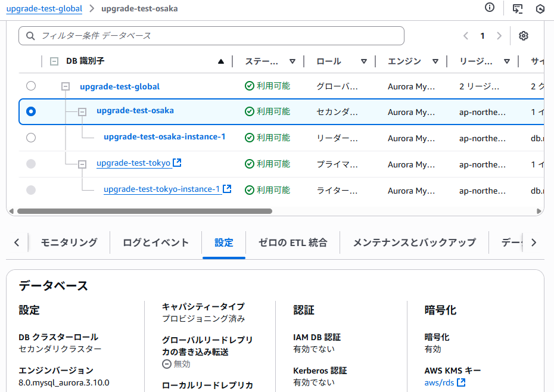Open sort menu for リージョン column
The image size is (554, 392).
507,61
